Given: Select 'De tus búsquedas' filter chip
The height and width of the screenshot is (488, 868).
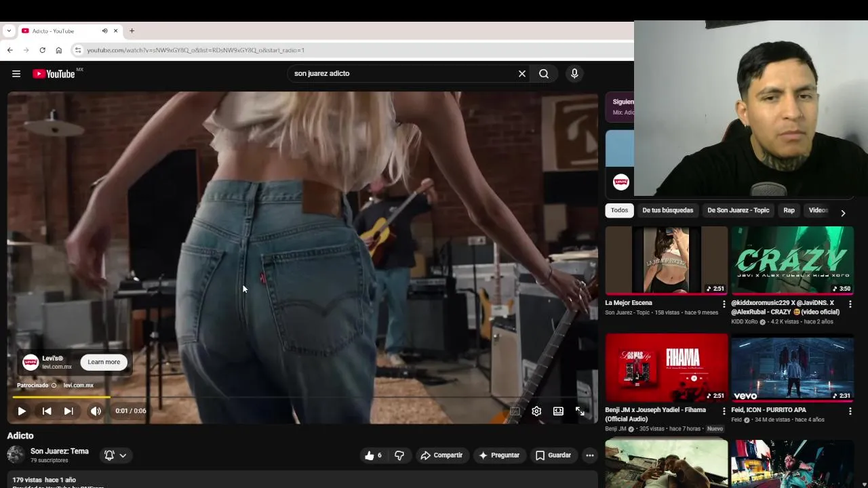Looking at the screenshot, I should [x=668, y=210].
